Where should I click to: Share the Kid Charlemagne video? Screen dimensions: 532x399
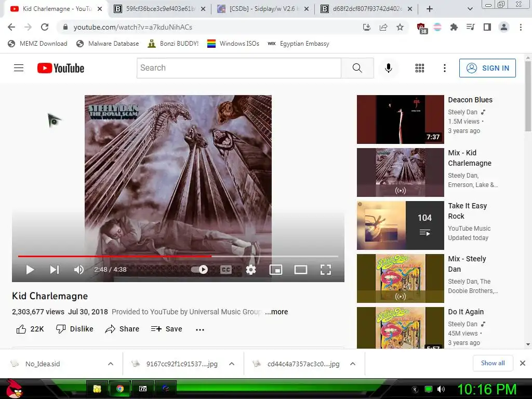(x=122, y=329)
